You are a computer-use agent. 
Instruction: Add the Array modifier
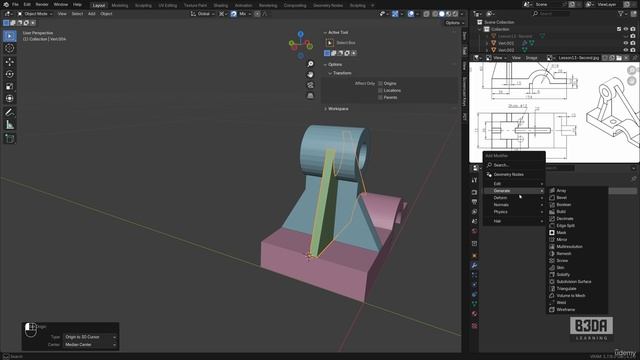coord(577,191)
